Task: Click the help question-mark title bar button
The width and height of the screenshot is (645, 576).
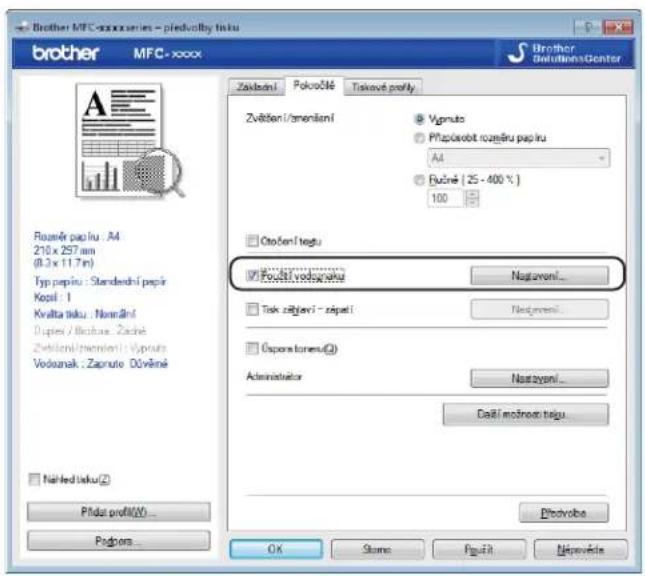Action: (x=588, y=27)
